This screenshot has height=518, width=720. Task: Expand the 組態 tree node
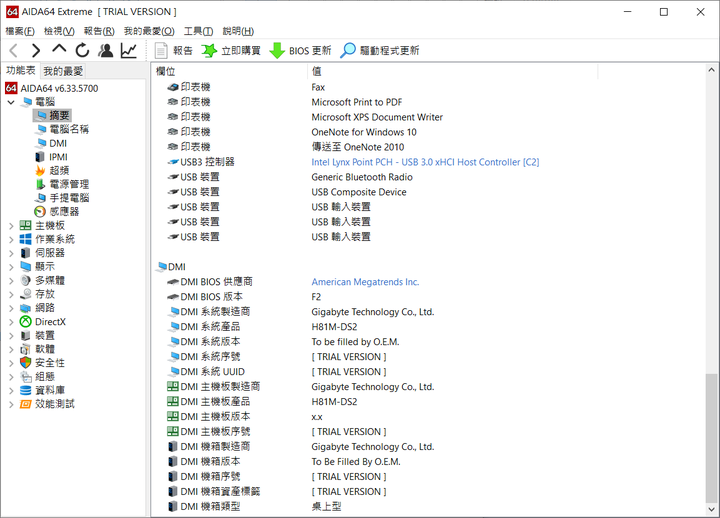(11, 377)
